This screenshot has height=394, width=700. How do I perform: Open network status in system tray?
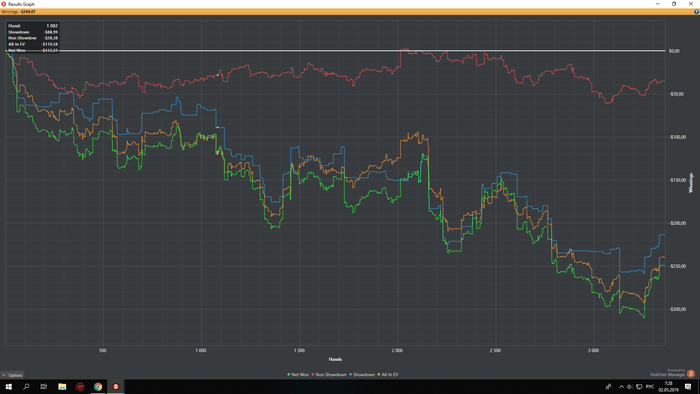639,386
